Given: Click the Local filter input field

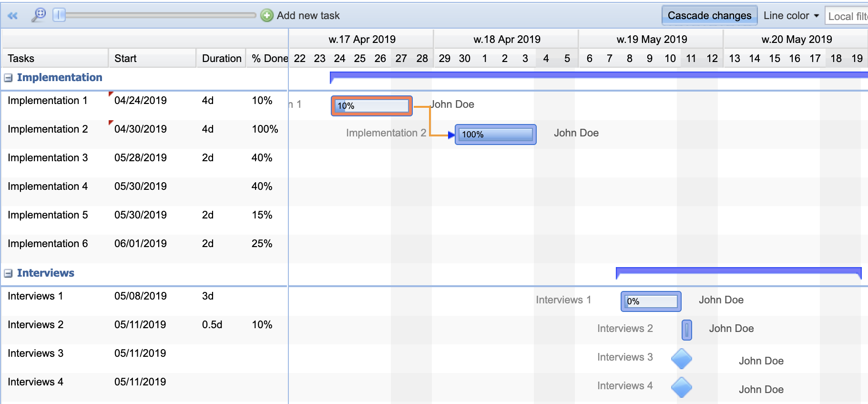Looking at the screenshot, I should tap(847, 16).
